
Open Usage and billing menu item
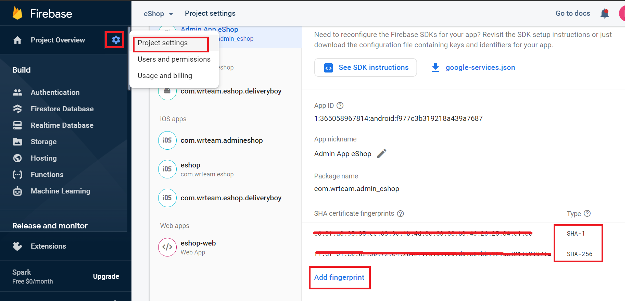point(165,76)
